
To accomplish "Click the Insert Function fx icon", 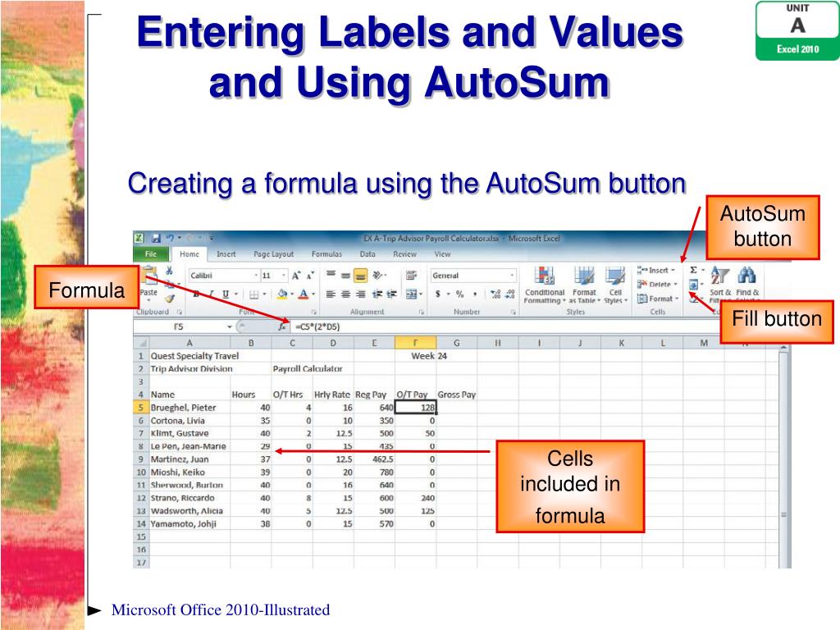I will point(282,326).
